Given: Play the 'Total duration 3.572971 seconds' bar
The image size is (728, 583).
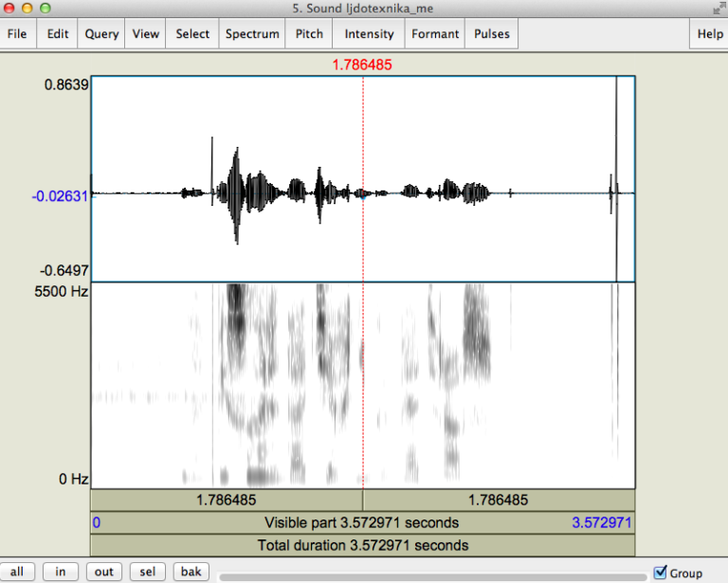Looking at the screenshot, I should (362, 545).
